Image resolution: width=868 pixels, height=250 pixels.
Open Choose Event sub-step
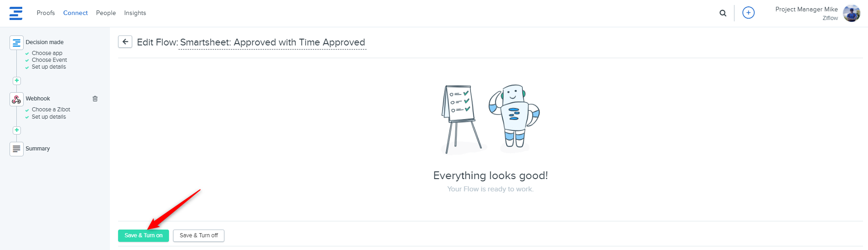click(49, 60)
